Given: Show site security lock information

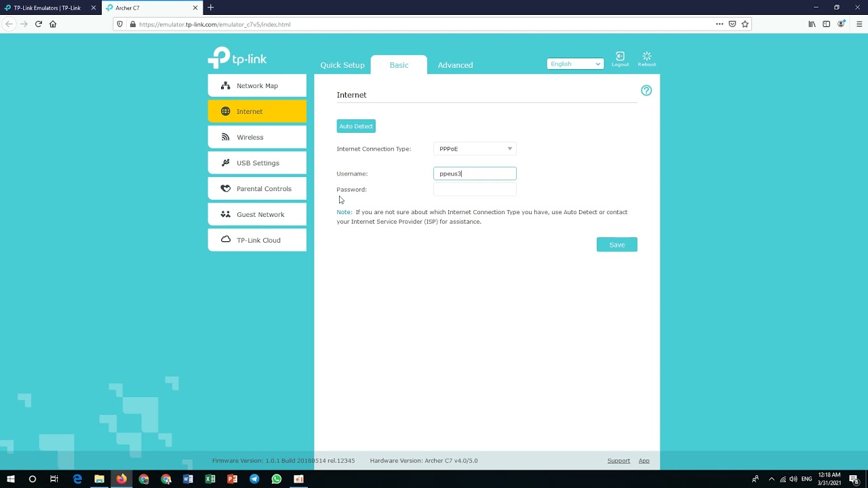Looking at the screenshot, I should (133, 24).
